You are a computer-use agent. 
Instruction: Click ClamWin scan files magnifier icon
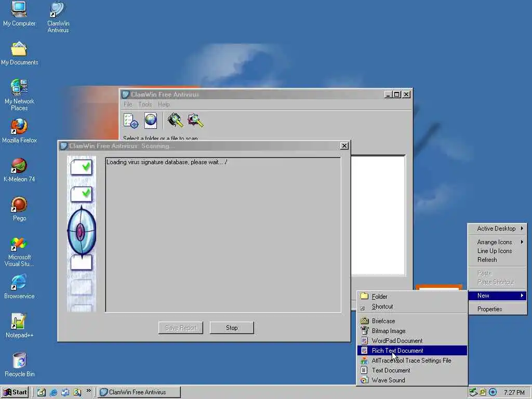coord(195,121)
